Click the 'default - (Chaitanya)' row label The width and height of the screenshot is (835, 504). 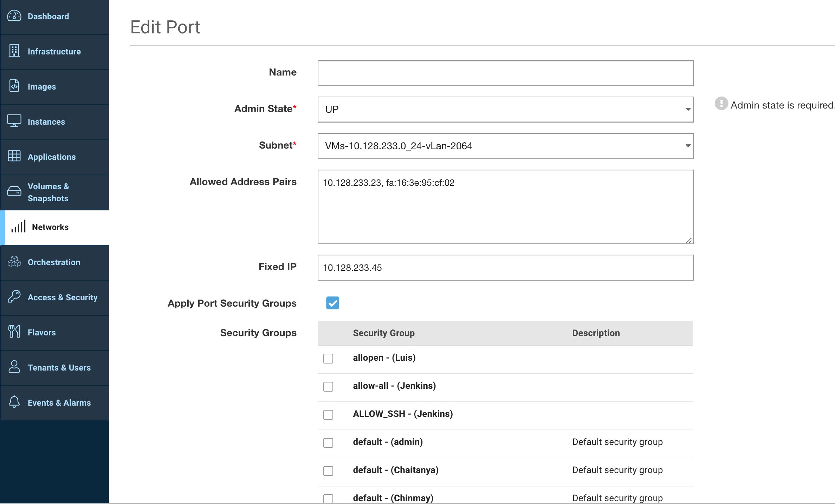[396, 470]
